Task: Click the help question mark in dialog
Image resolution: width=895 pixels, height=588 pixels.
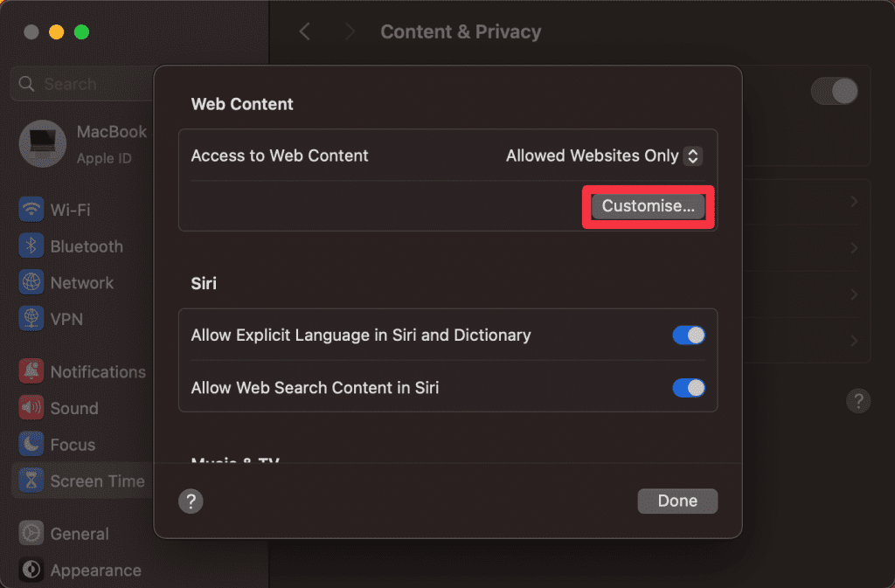Action: click(191, 502)
